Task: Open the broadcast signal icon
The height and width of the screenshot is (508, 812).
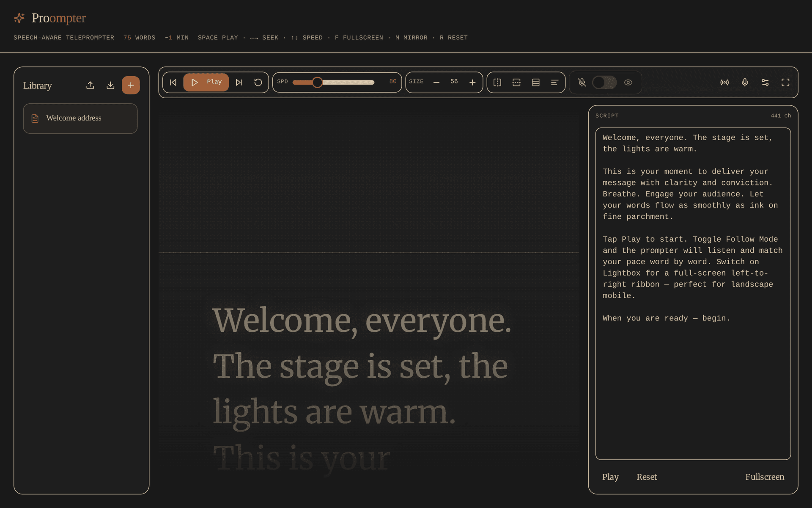Action: click(x=724, y=82)
